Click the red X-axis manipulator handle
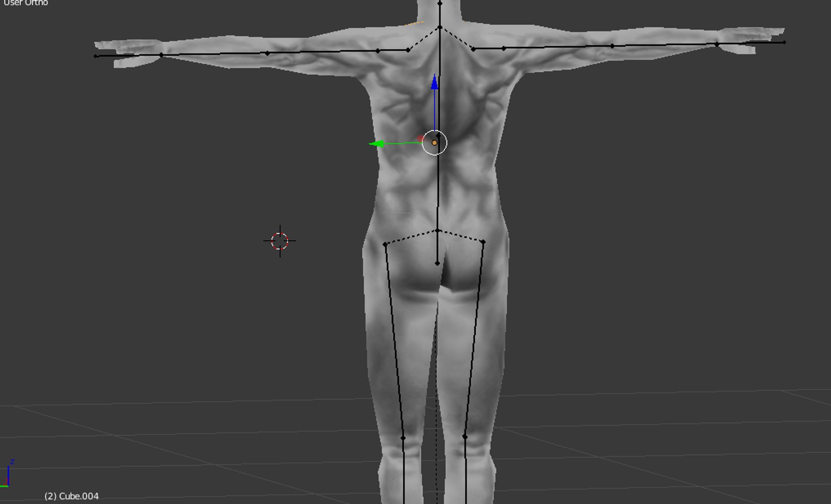This screenshot has width=831, height=504. tap(421, 139)
